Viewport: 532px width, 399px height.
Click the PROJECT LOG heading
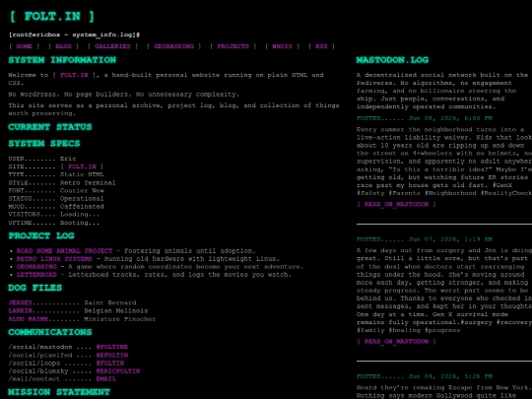coord(41,235)
